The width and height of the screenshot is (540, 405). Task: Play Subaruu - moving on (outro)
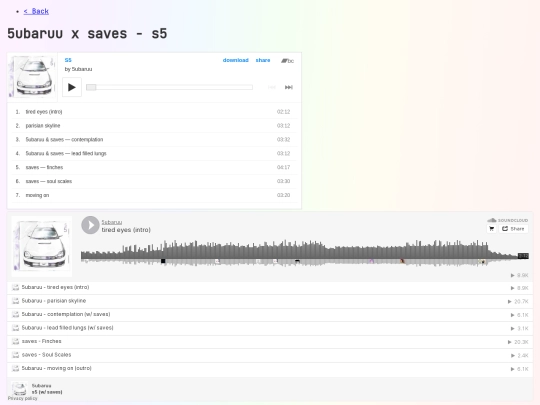click(270, 368)
